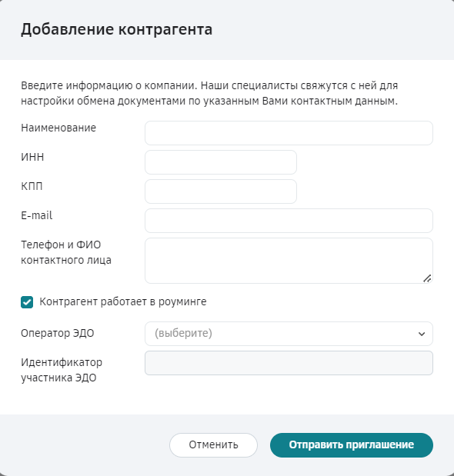Viewport: 454px width, 476px height.
Task: Uncheck the Контрагент работает в роуминге checkbox
Action: tap(27, 302)
